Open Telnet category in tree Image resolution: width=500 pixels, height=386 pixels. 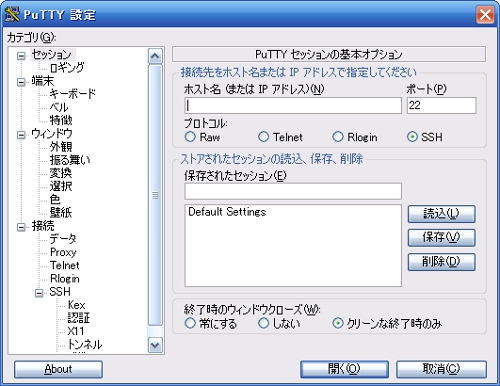click(65, 265)
